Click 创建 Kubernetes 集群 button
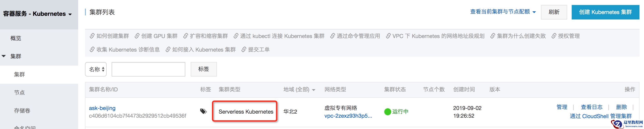Image resolution: width=644 pixels, height=129 pixels. click(605, 12)
